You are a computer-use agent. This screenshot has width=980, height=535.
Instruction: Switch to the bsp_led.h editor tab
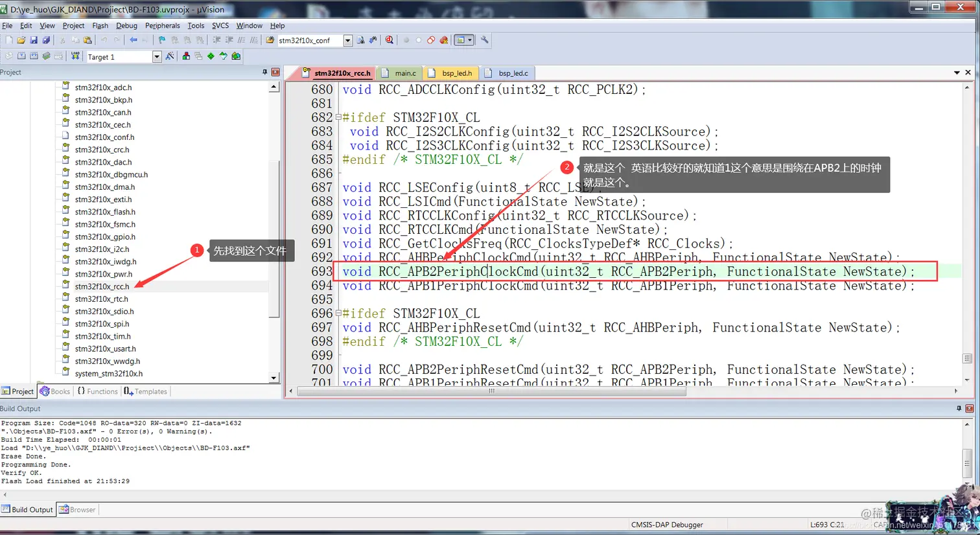tap(450, 73)
